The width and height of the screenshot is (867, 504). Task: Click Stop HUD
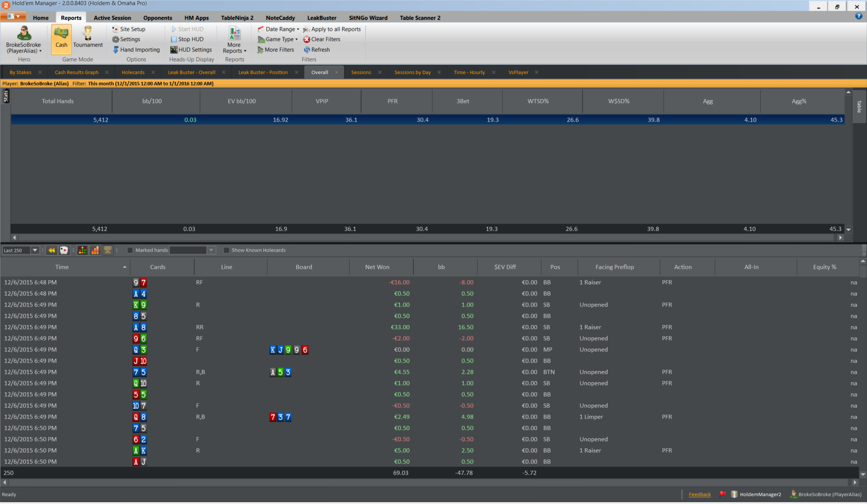click(x=187, y=39)
